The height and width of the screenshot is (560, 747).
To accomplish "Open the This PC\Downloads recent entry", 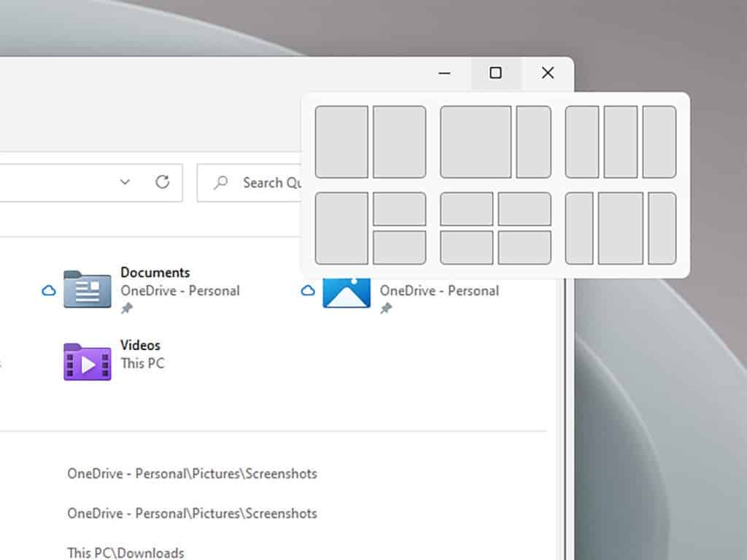I will pyautogui.click(x=125, y=553).
